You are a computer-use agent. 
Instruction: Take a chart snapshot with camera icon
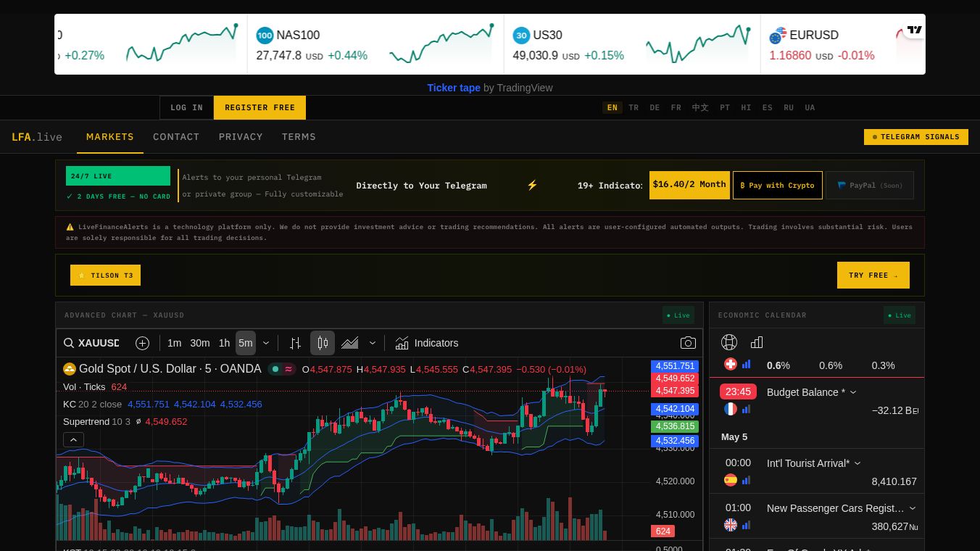(688, 343)
